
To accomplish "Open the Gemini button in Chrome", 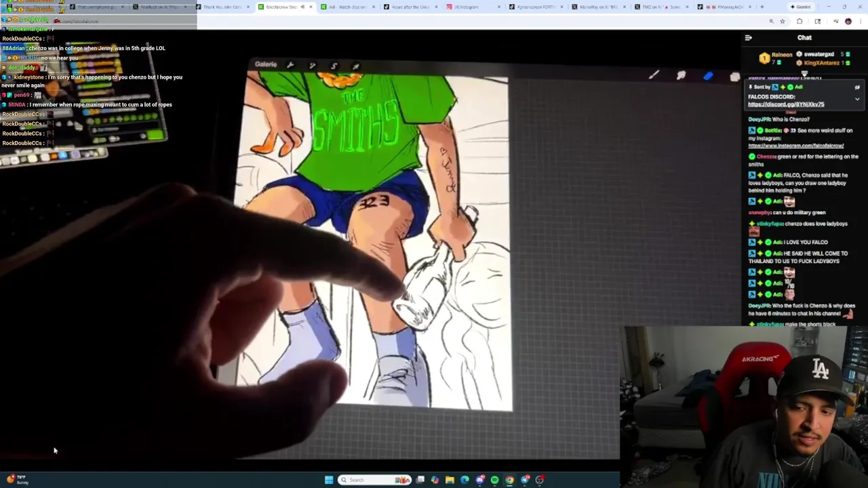I will tap(800, 7).
